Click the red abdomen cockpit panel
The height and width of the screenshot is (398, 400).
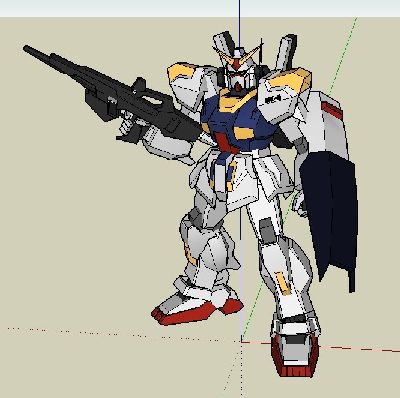[x=225, y=143]
